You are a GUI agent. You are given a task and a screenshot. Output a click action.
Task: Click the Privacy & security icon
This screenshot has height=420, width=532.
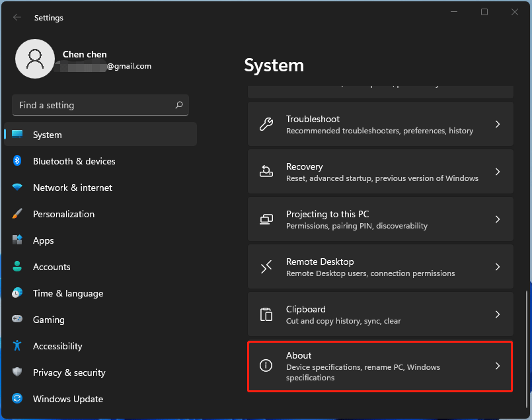pyautogui.click(x=19, y=372)
